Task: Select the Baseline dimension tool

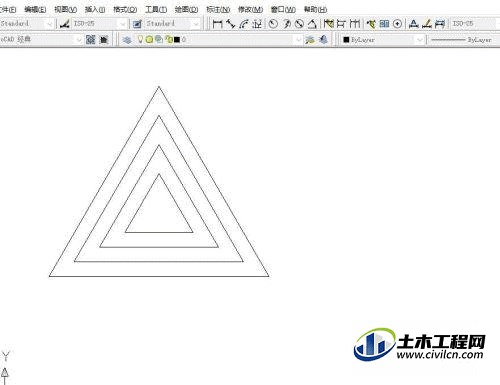Action: click(341, 24)
